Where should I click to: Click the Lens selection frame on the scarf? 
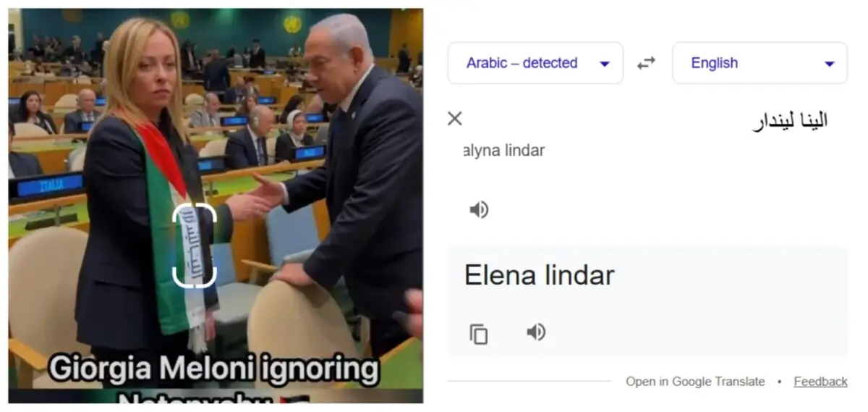point(195,245)
